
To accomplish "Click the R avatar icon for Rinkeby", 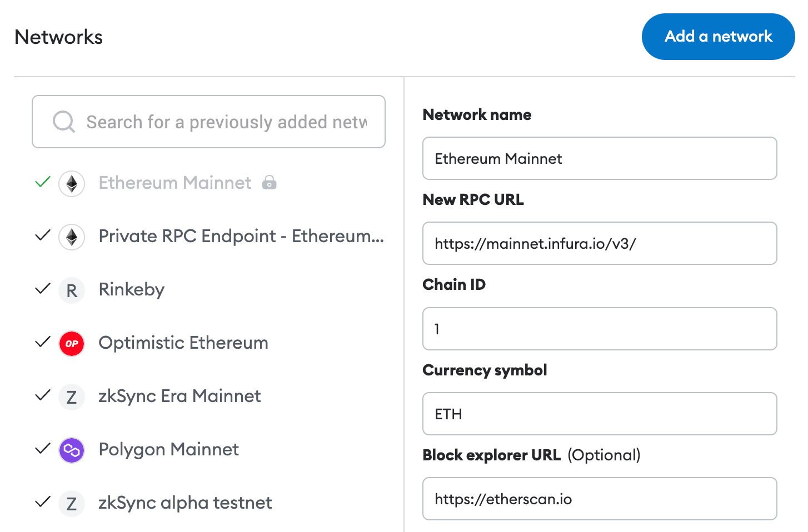I will pos(72,290).
